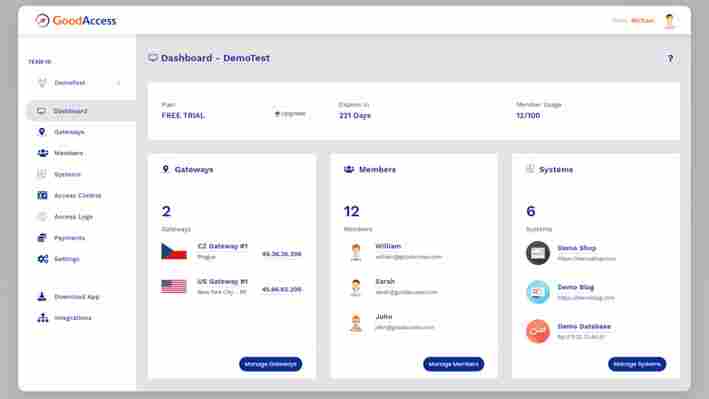Open Access Control in the sidebar
The height and width of the screenshot is (399, 709).
(78, 195)
